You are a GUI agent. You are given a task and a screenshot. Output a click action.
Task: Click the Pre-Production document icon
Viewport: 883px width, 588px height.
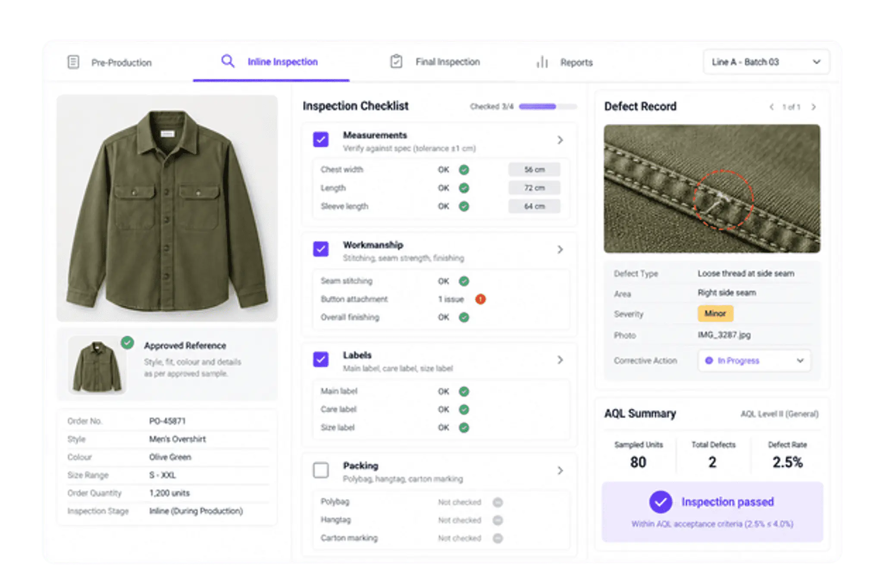(73, 62)
